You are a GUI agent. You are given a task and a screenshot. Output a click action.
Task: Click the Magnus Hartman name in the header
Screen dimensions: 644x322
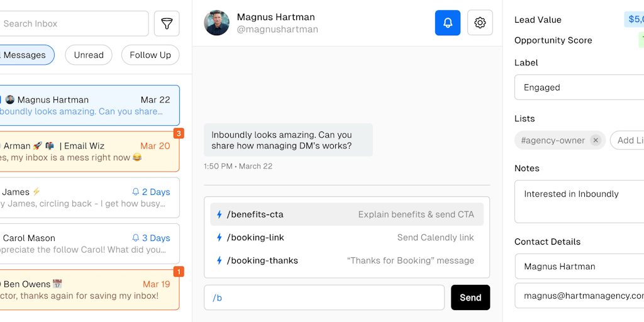pyautogui.click(x=275, y=17)
